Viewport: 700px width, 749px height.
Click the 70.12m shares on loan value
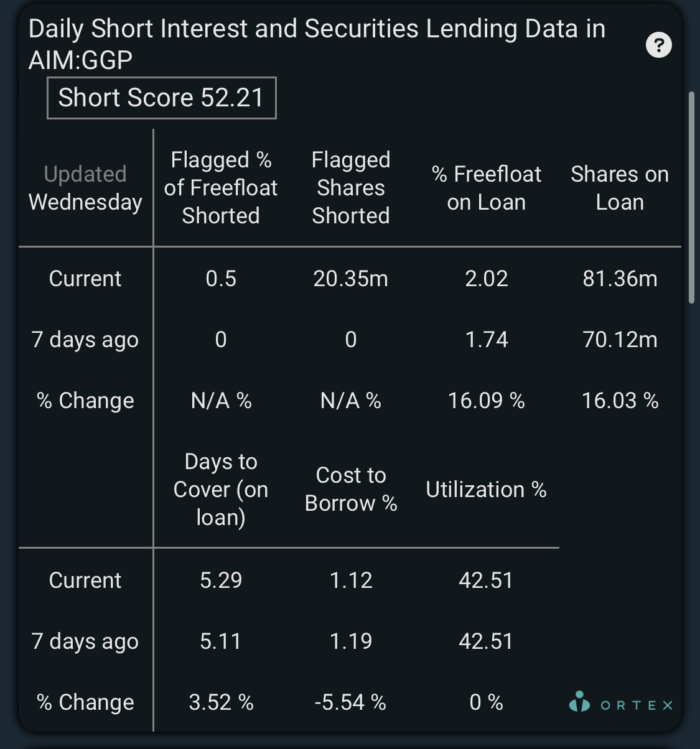620,340
